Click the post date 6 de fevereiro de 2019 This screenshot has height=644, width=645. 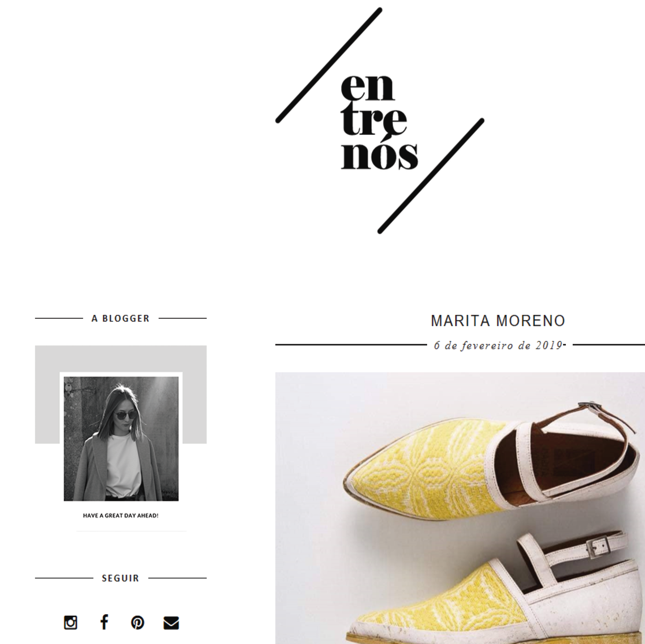point(498,345)
